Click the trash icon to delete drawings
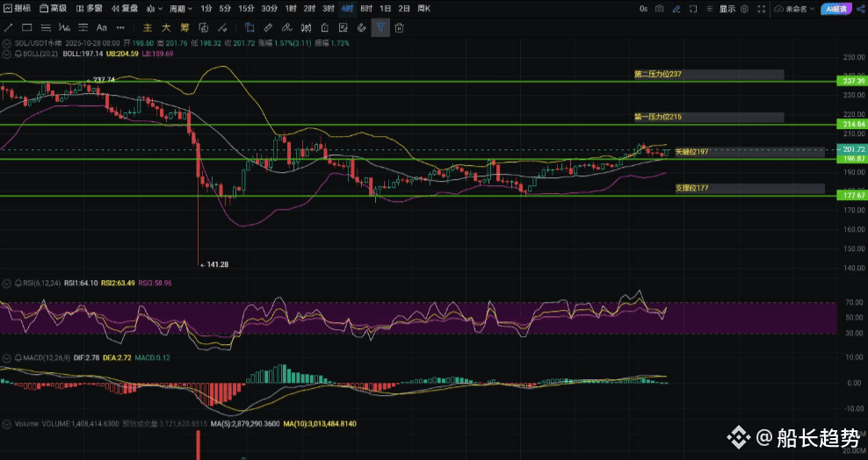The width and height of the screenshot is (868, 460). [x=399, y=27]
